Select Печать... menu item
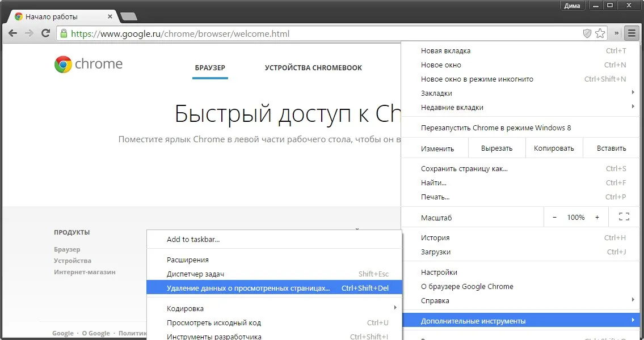This screenshot has height=340, width=644. point(520,197)
